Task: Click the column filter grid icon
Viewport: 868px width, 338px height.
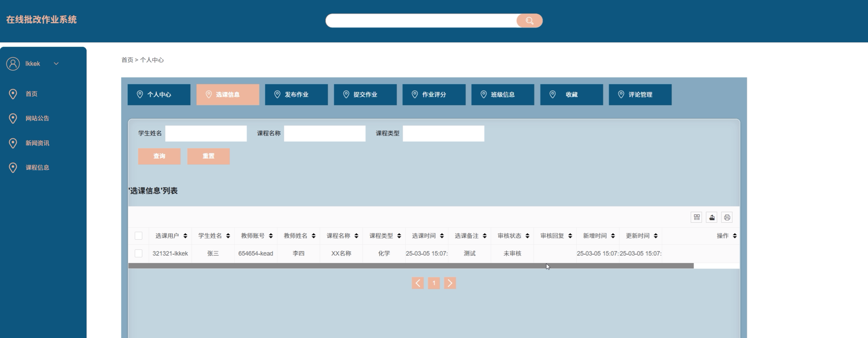Action: [696, 217]
